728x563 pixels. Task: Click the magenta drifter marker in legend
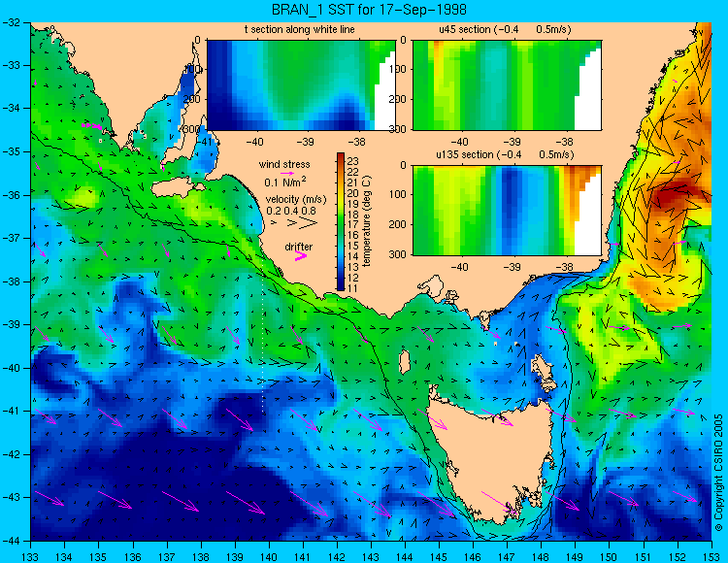(301, 256)
